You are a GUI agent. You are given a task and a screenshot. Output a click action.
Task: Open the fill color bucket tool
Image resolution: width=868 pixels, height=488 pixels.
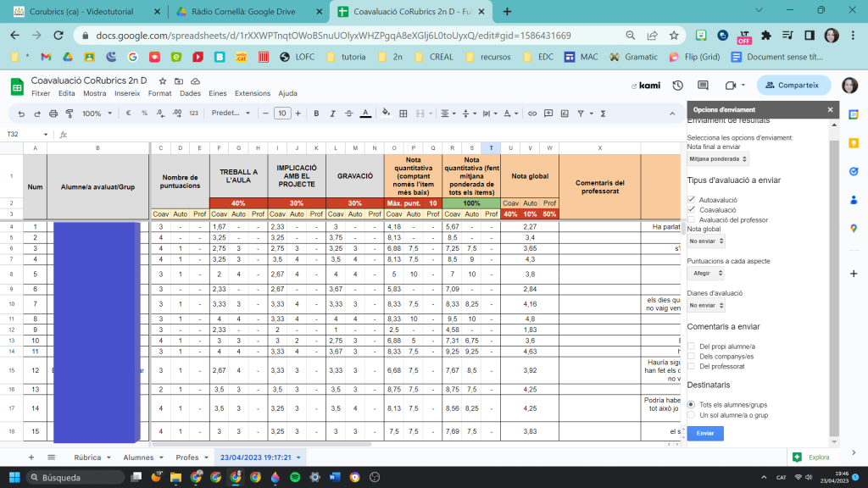[386, 114]
